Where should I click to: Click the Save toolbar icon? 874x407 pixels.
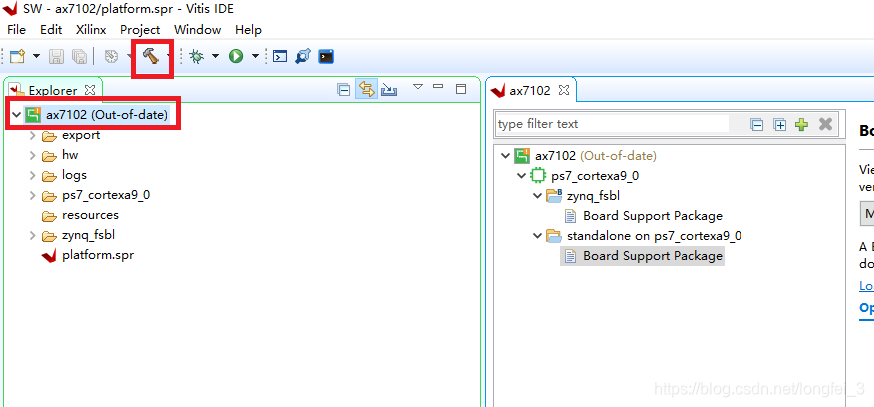57,56
